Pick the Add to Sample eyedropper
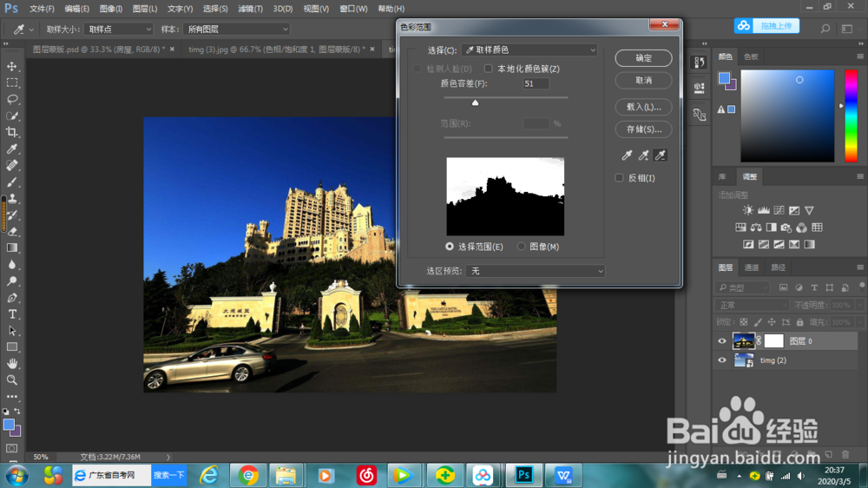This screenshot has width=868, height=488. coord(643,155)
